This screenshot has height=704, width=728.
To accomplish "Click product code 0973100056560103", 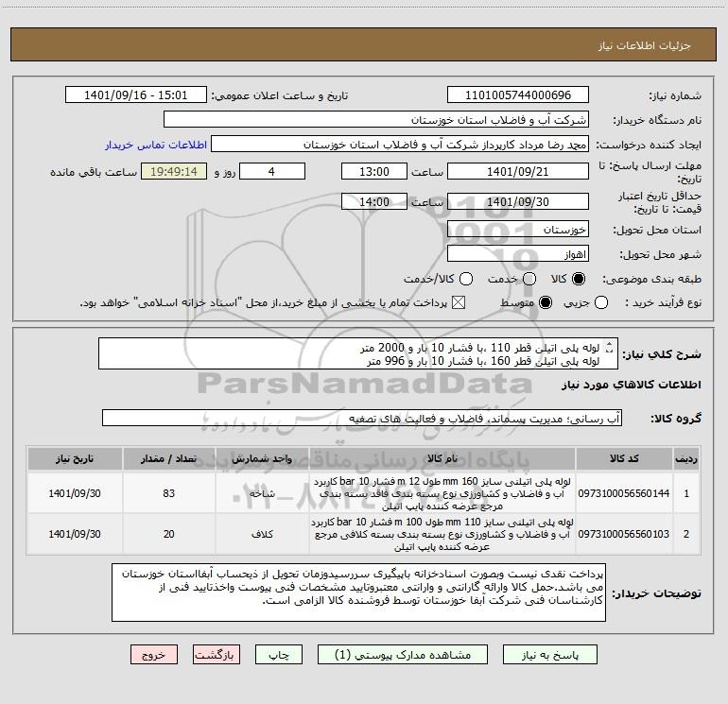I will (x=624, y=534).
